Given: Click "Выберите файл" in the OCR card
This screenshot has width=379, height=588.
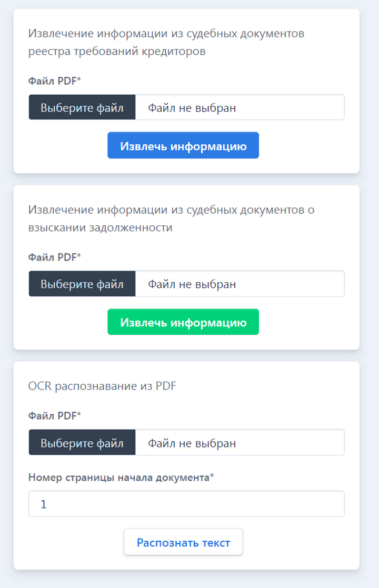Looking at the screenshot, I should [82, 443].
